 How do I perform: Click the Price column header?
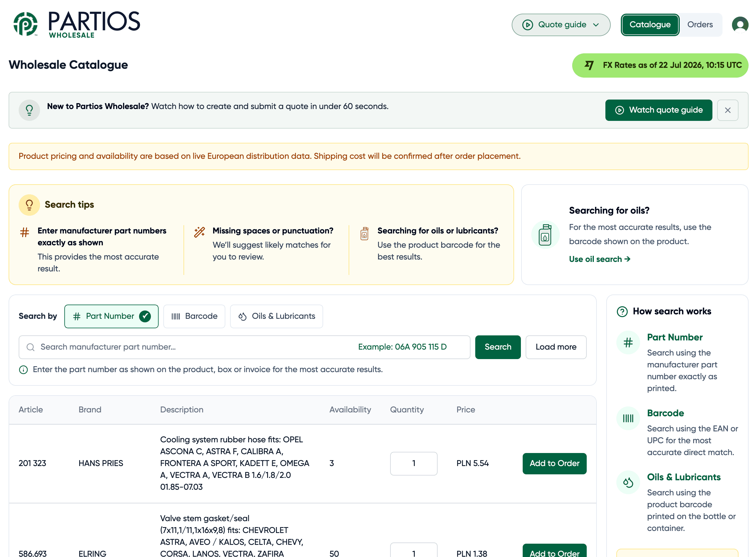pyautogui.click(x=465, y=409)
